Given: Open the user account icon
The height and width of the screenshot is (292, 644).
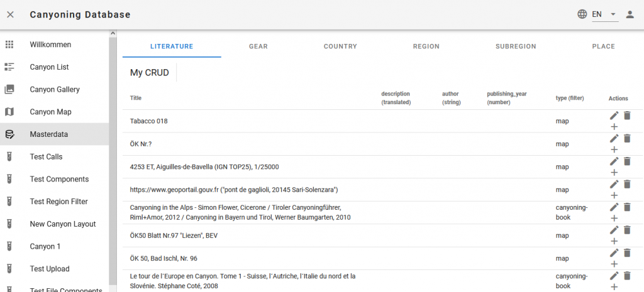Looking at the screenshot, I should point(630,14).
